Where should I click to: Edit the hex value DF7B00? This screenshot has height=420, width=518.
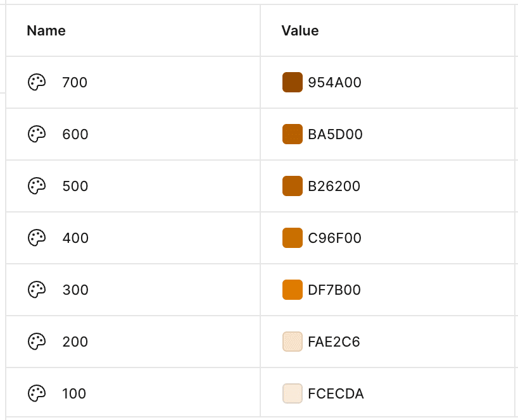(x=334, y=290)
